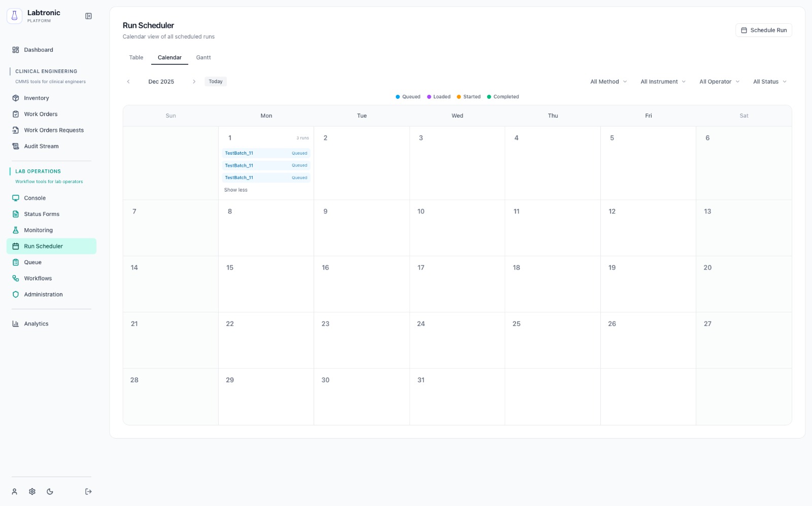Click the Schedule Run button
The image size is (812, 506).
point(764,30)
